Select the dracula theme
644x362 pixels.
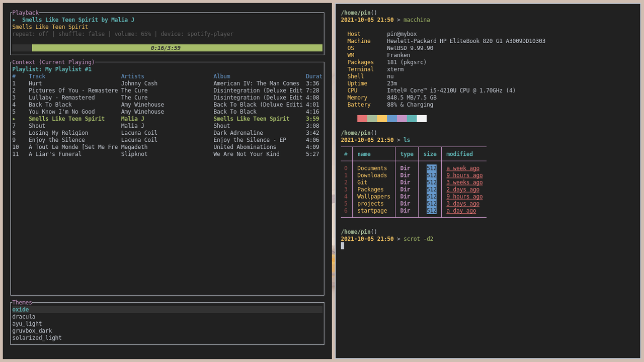coord(167,317)
